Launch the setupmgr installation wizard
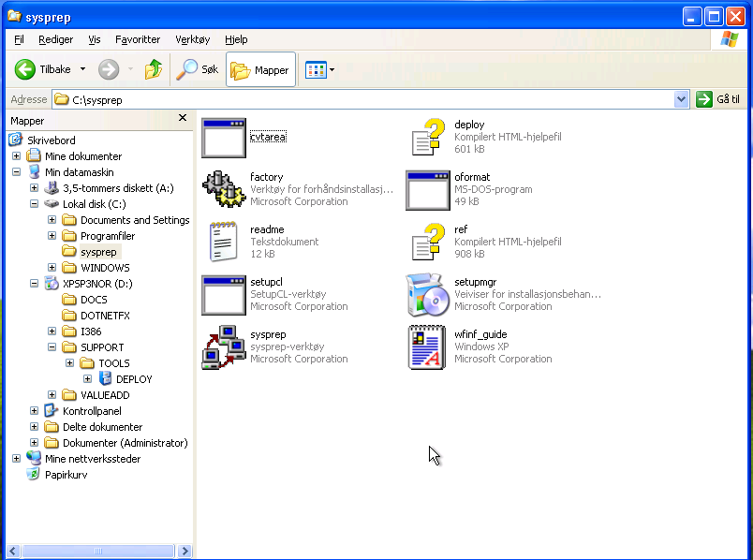Viewport: 753px width, 560px height. (426, 295)
